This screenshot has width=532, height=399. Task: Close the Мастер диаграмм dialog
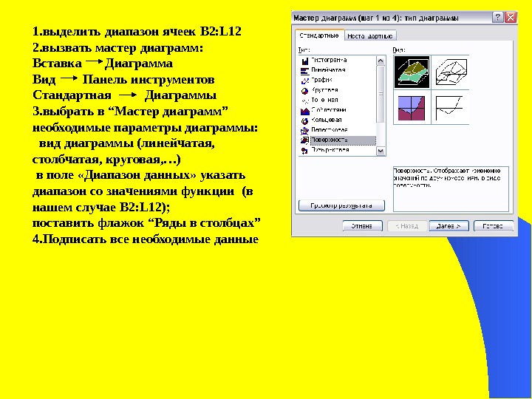(x=511, y=17)
